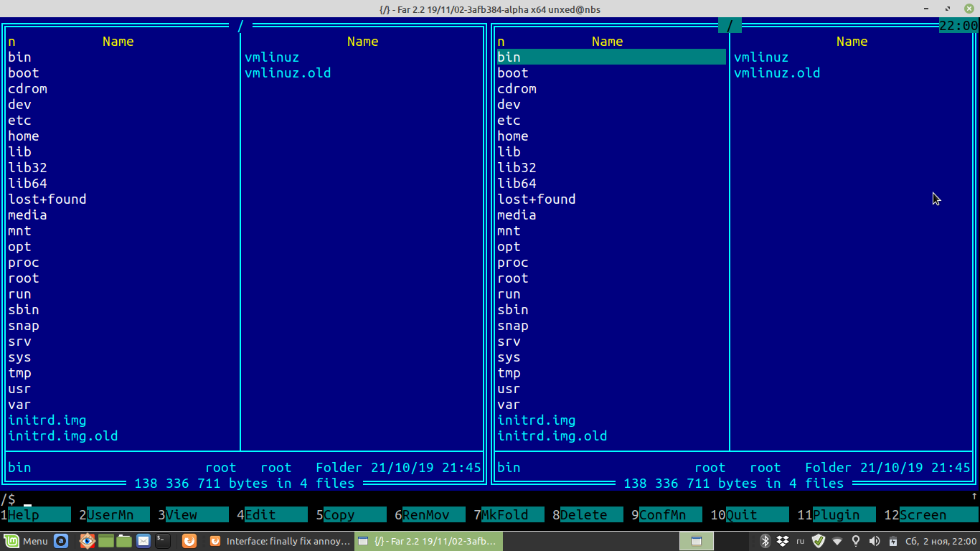Click the volume icon in the system tray

(x=874, y=541)
